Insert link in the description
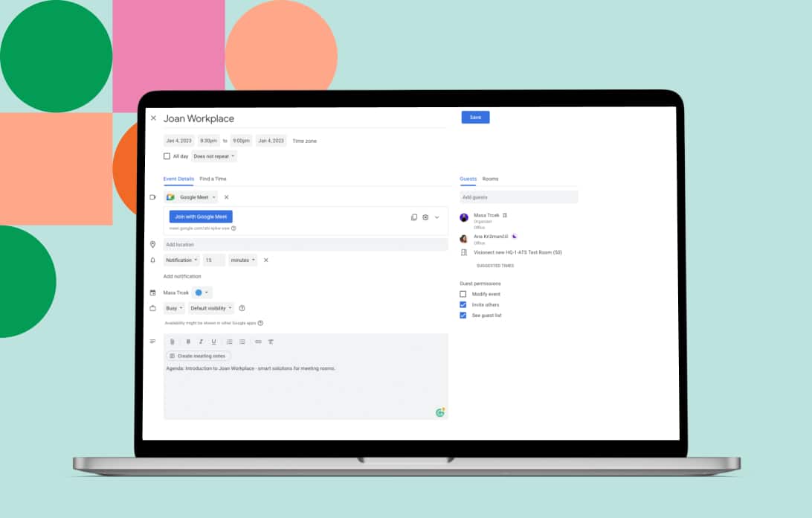Image resolution: width=812 pixels, height=518 pixels. coord(258,342)
